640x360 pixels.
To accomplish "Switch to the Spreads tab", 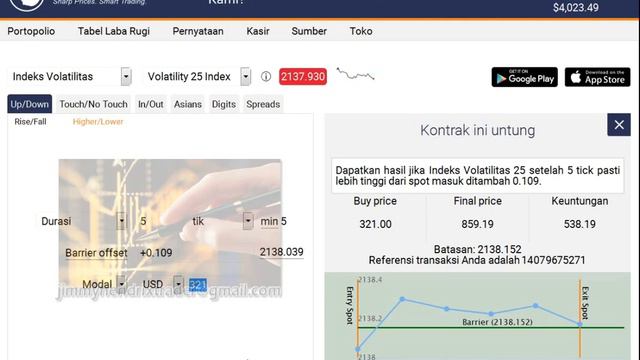I will tap(263, 104).
